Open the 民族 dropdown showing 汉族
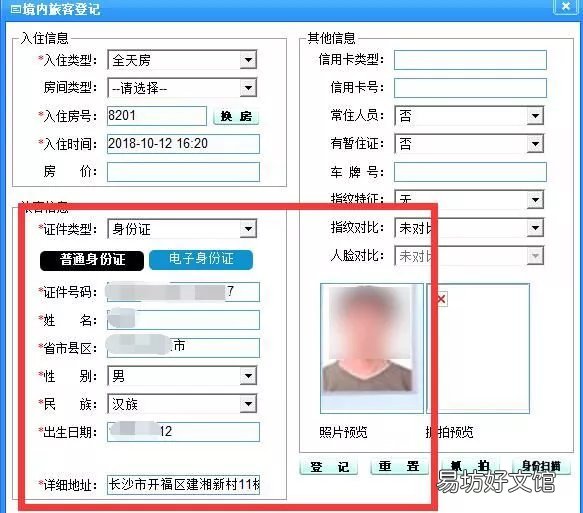 (182, 404)
